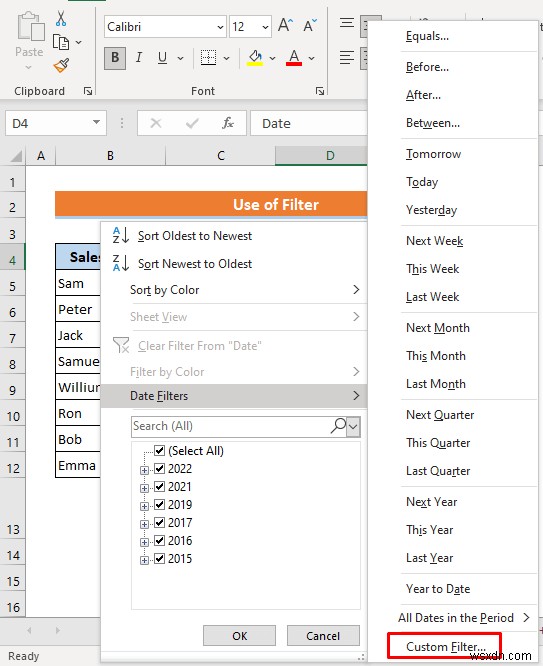Click the top align lines icon
Screen dimensions: 543x666
[x=347, y=23]
